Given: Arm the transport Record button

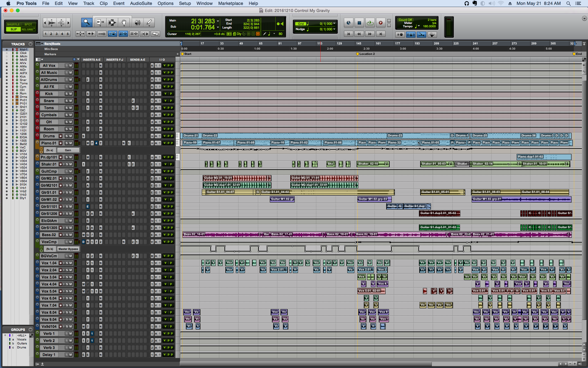Looking at the screenshot, I should coord(380,23).
